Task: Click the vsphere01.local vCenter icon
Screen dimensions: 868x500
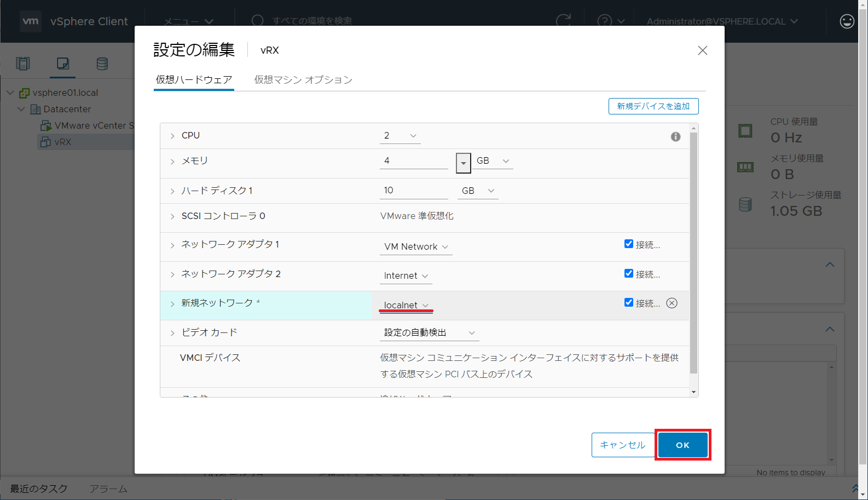Action: pyautogui.click(x=24, y=93)
